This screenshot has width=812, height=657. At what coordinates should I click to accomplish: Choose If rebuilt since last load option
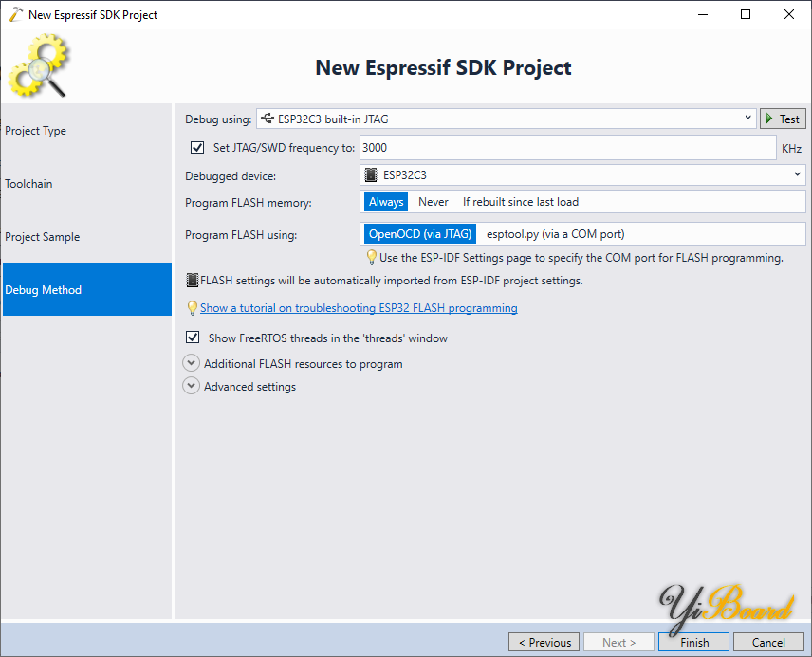tap(521, 202)
